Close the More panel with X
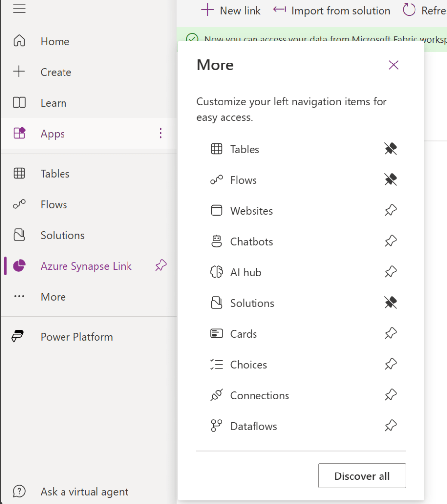 point(393,65)
